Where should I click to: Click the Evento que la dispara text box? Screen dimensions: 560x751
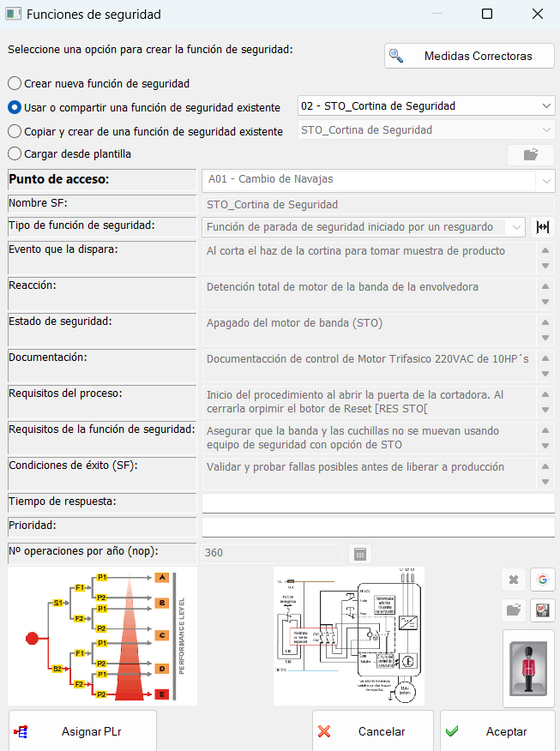coord(369,258)
